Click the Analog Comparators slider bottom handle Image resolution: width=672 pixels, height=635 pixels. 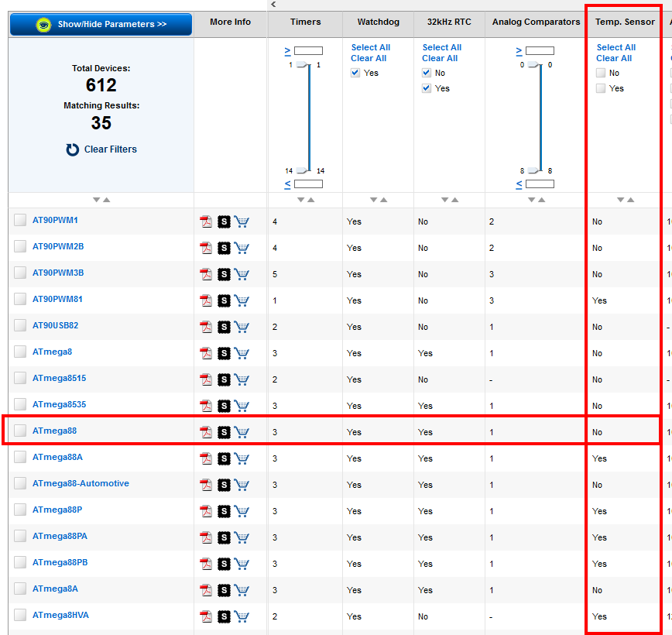(534, 170)
